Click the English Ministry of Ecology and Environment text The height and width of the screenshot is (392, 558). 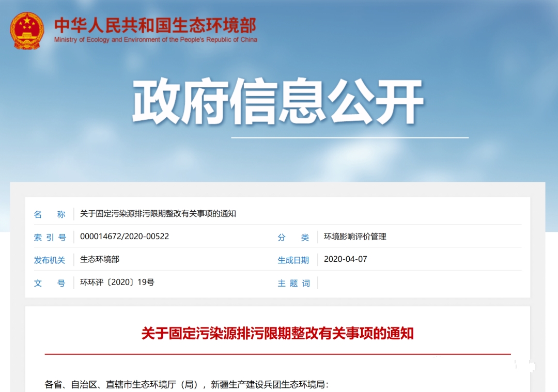(x=156, y=40)
